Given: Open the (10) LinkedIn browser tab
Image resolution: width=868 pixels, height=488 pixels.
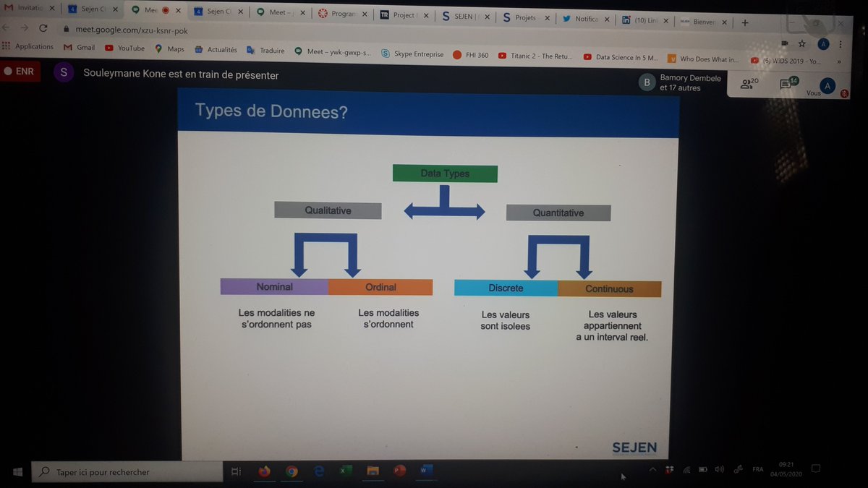Looking at the screenshot, I should pyautogui.click(x=645, y=20).
